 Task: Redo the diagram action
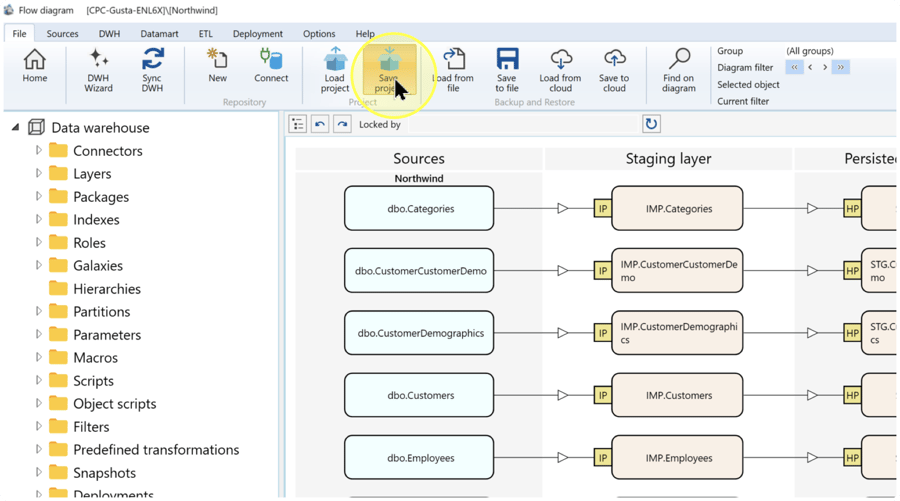(x=342, y=124)
